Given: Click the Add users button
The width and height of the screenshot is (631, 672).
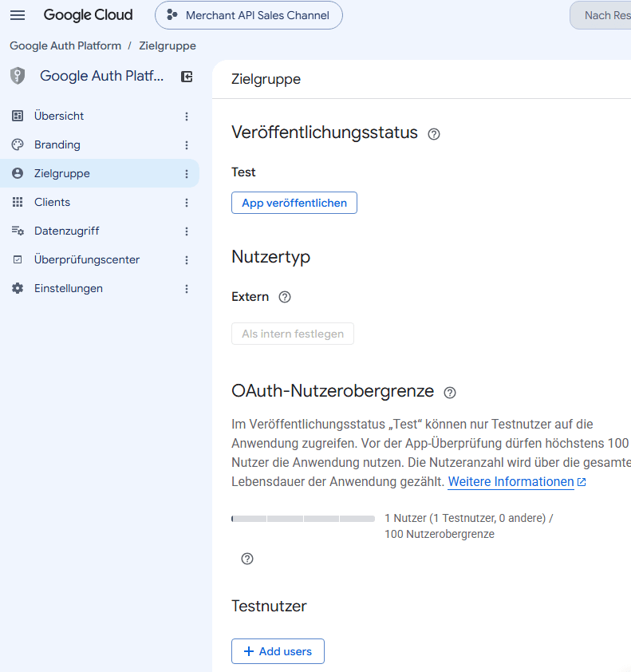Looking at the screenshot, I should [x=278, y=651].
